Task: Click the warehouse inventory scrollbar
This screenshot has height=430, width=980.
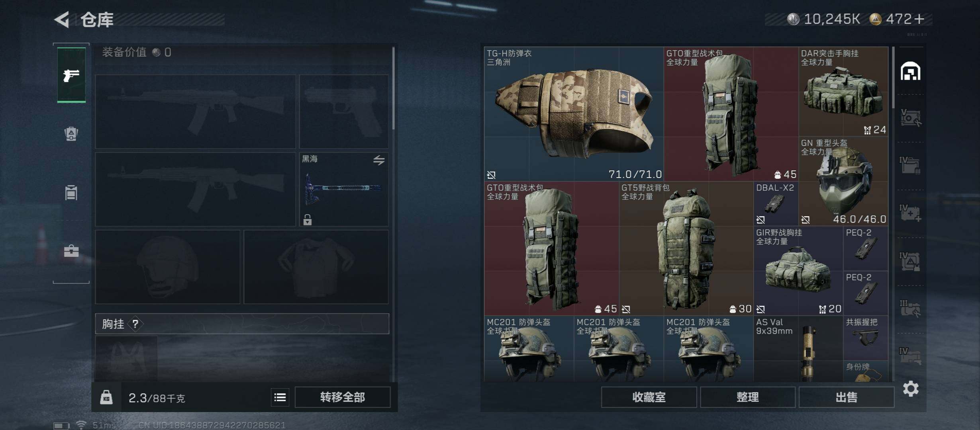Action: click(x=894, y=78)
